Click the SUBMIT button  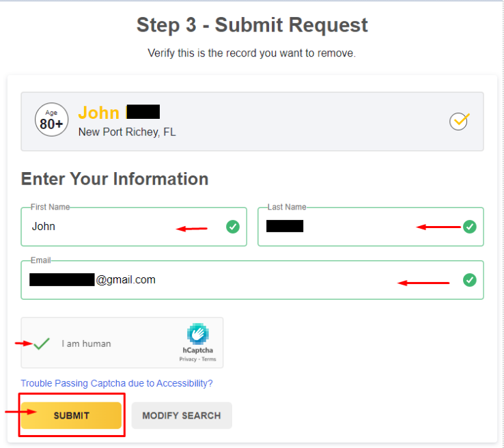pyautogui.click(x=71, y=415)
